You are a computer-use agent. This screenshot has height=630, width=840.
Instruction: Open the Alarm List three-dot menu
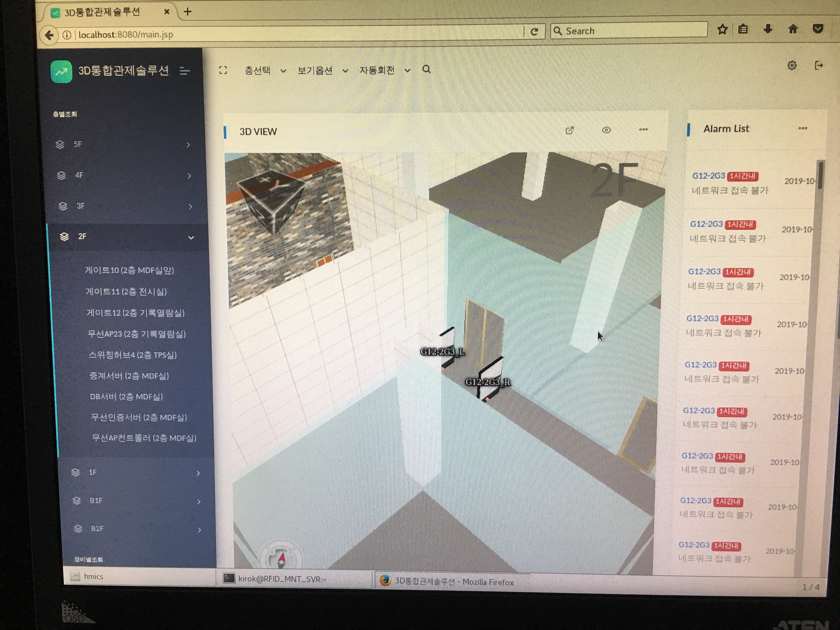[802, 128]
